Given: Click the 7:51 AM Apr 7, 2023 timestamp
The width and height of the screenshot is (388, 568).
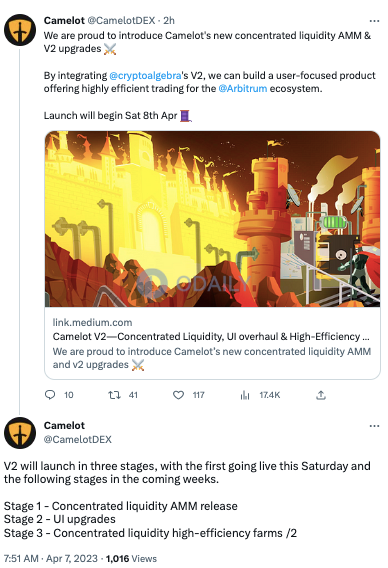Looking at the screenshot, I should click(51, 558).
